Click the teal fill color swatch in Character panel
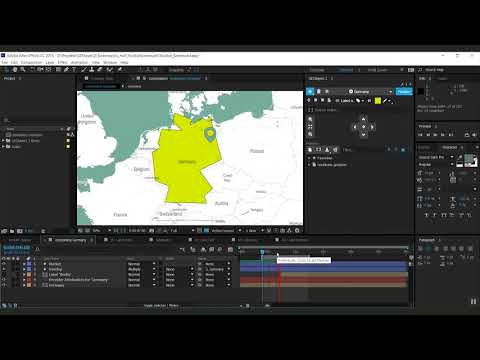This screenshot has width=480, height=360. tap(468, 158)
